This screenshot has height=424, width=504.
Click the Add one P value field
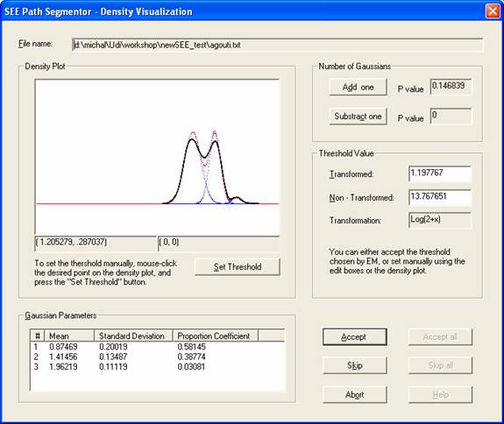(451, 87)
